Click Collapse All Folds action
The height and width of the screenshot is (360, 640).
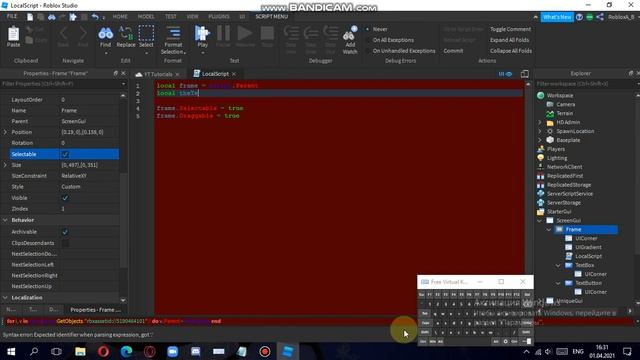pyautogui.click(x=511, y=51)
